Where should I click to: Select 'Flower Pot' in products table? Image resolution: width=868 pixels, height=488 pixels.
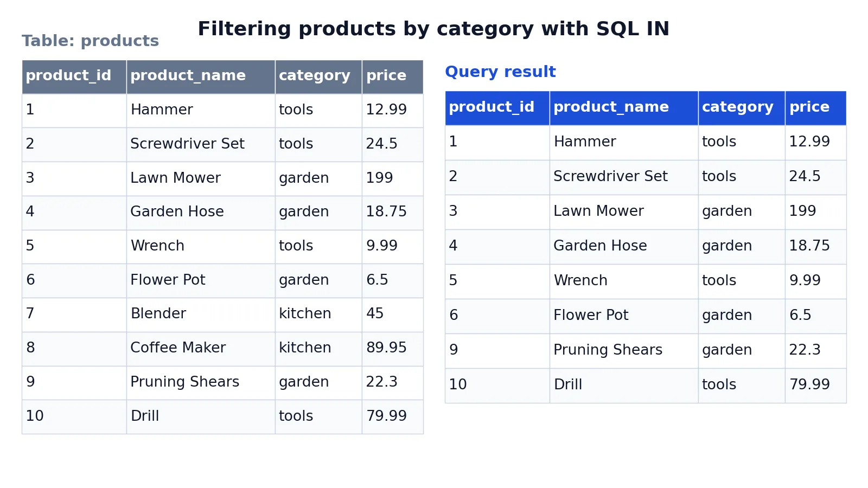point(201,281)
